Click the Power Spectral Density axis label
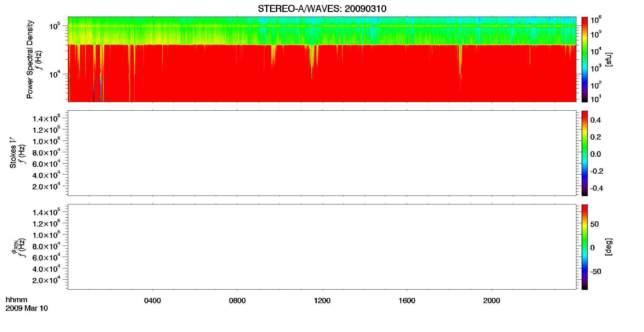Screen dimensions: 644x332 point(30,59)
